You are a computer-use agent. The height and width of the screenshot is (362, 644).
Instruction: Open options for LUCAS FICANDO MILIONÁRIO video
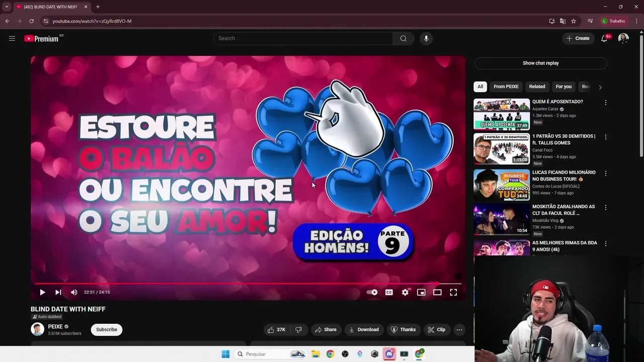[605, 173]
